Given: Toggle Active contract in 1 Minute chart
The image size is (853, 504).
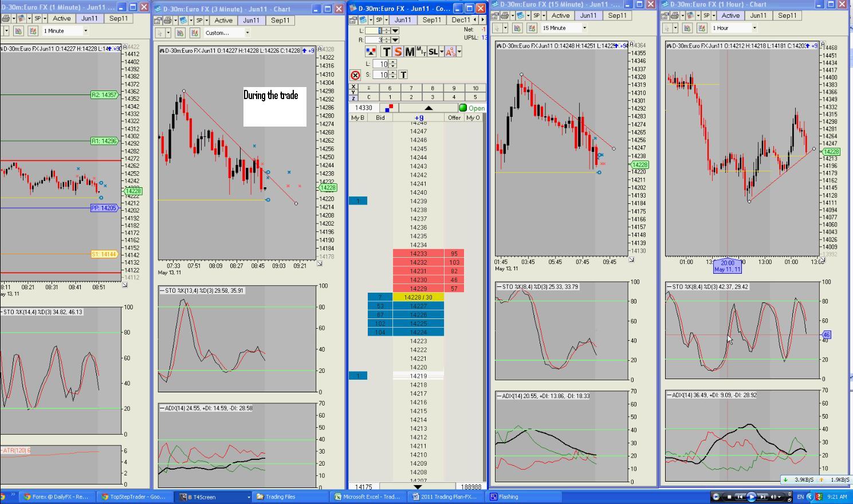Looking at the screenshot, I should click(x=62, y=18).
